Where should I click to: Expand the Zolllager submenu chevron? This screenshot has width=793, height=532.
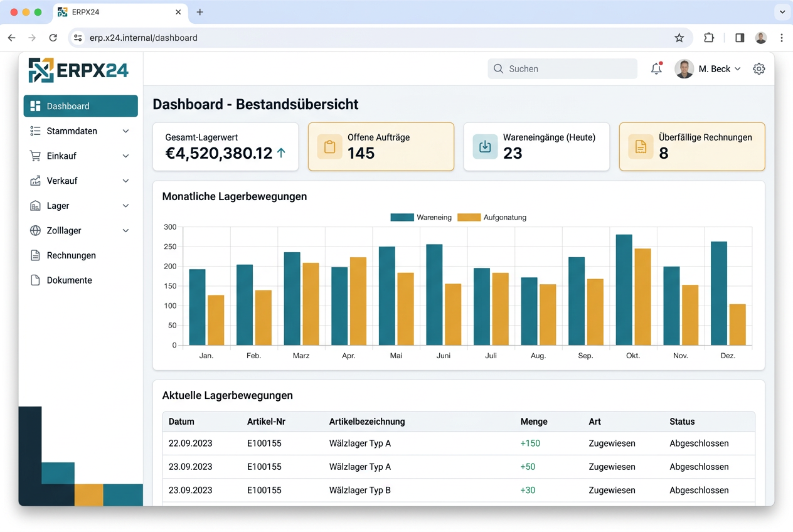[125, 230]
